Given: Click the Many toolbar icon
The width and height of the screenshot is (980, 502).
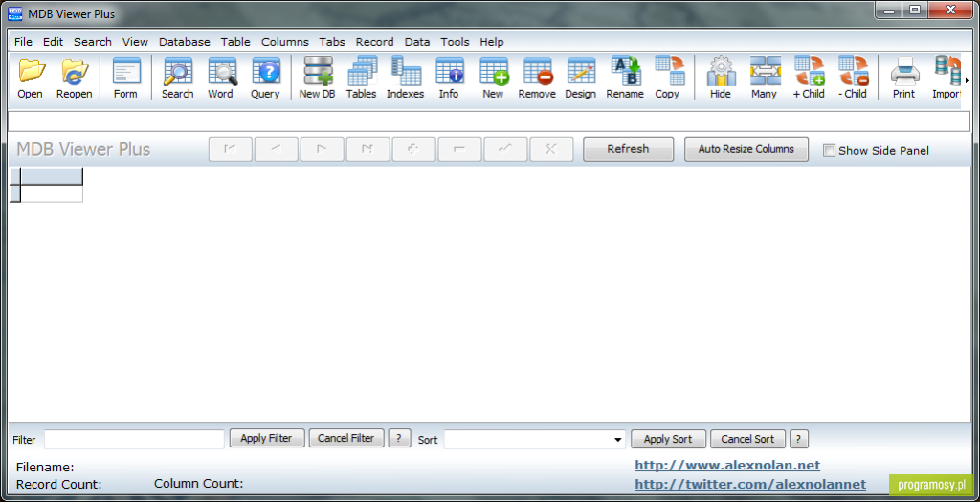Looking at the screenshot, I should click(765, 77).
